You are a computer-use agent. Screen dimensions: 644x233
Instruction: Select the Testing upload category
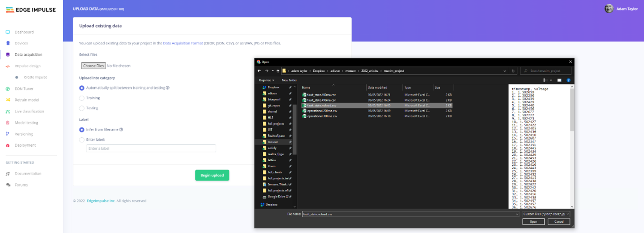[x=82, y=108]
